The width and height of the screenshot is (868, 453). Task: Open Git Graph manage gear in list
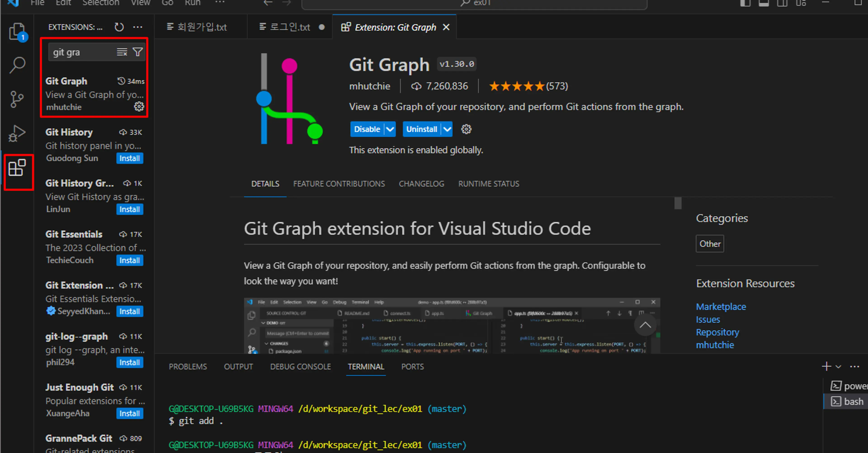(139, 106)
